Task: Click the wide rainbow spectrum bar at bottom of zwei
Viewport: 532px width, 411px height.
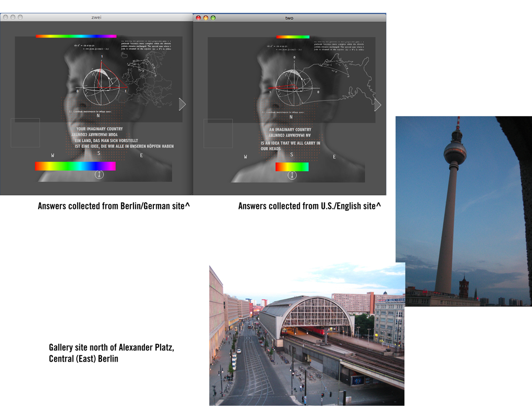Action: [75, 166]
